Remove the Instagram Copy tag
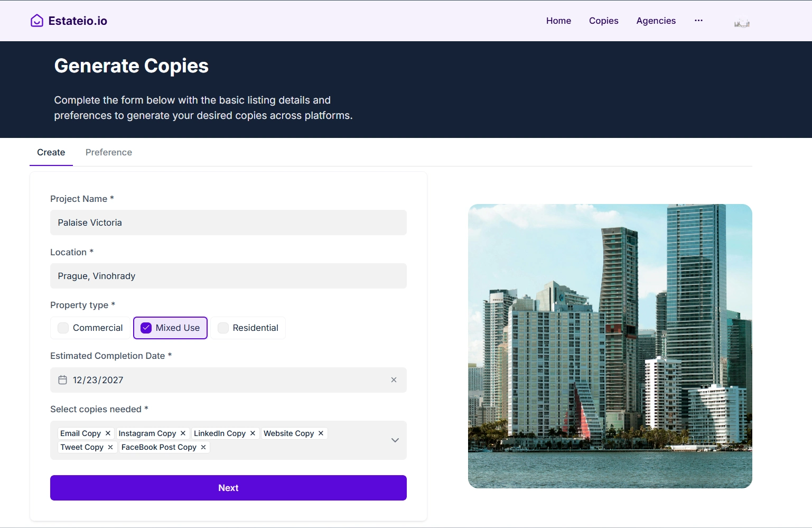 coord(183,433)
